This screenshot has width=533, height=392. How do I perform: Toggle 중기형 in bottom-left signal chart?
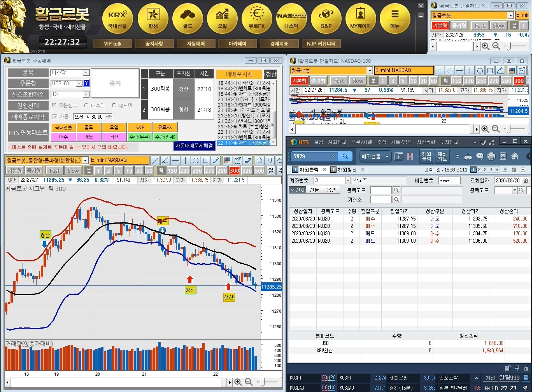pyautogui.click(x=34, y=171)
